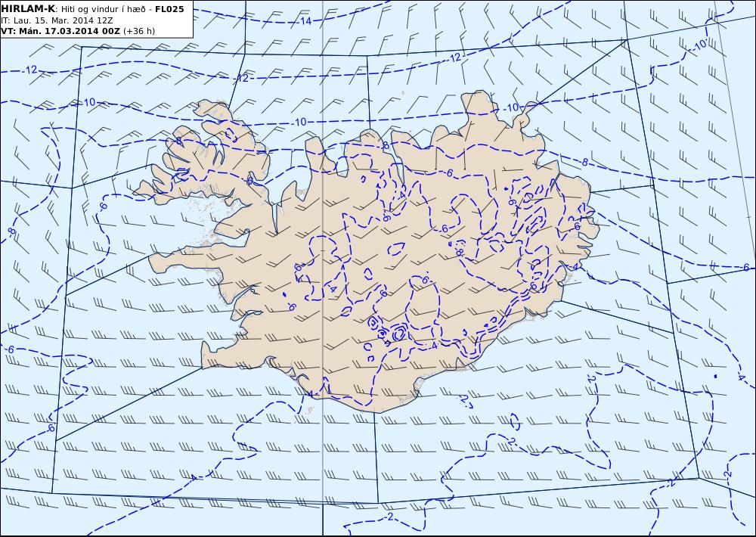Click the -14 isotherm contour label
Image resolution: width=756 pixels, height=537 pixels.
[305, 20]
